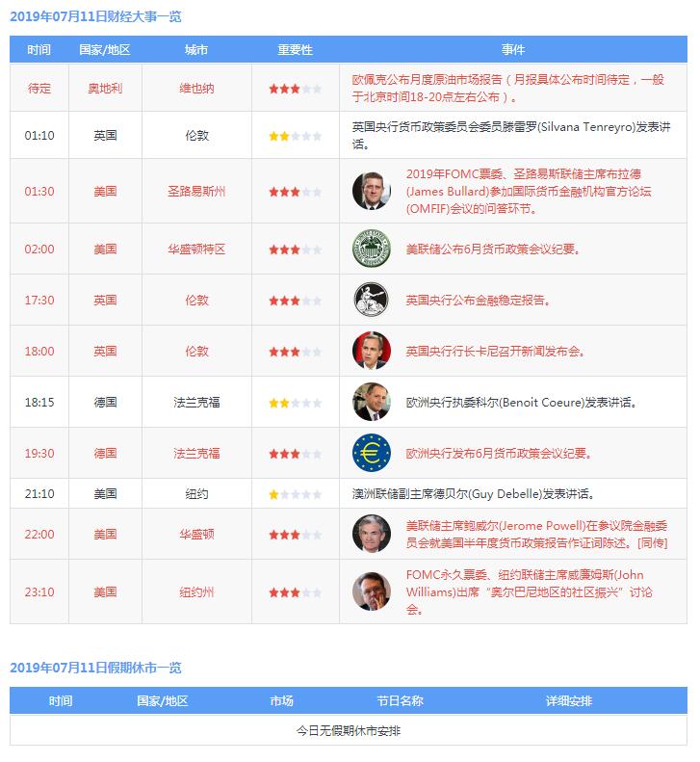Click the 纽约州 city cell
This screenshot has height=762, width=700.
(x=196, y=591)
